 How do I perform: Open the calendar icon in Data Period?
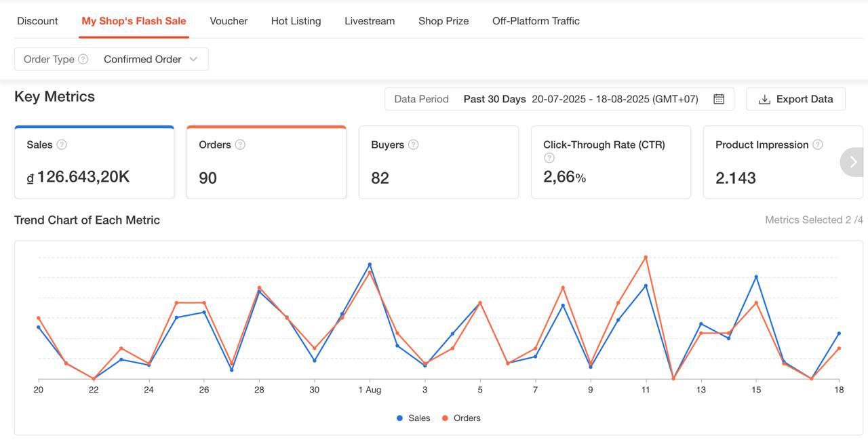(719, 99)
